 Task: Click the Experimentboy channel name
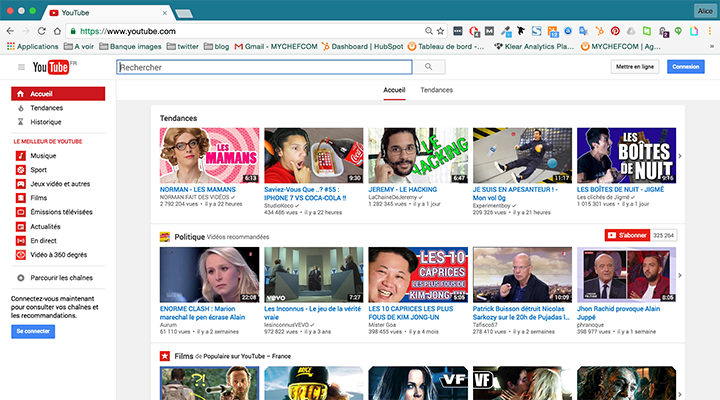pos(491,206)
